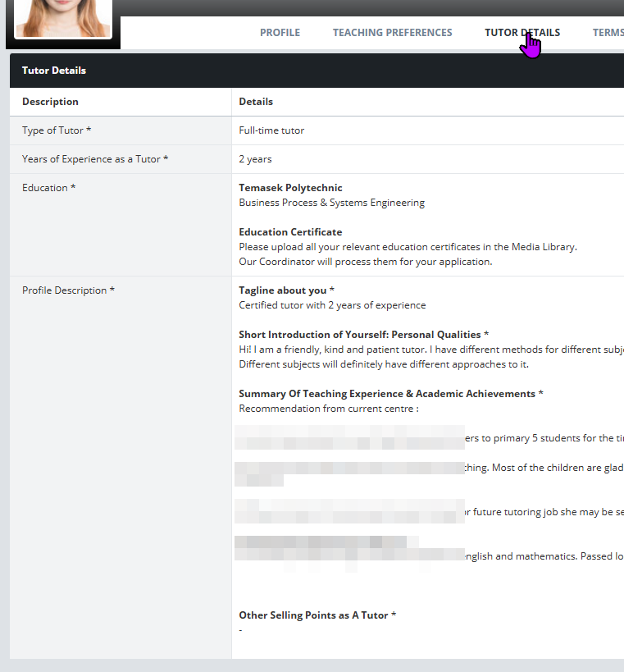Click the Education Certificate heading

(290, 232)
